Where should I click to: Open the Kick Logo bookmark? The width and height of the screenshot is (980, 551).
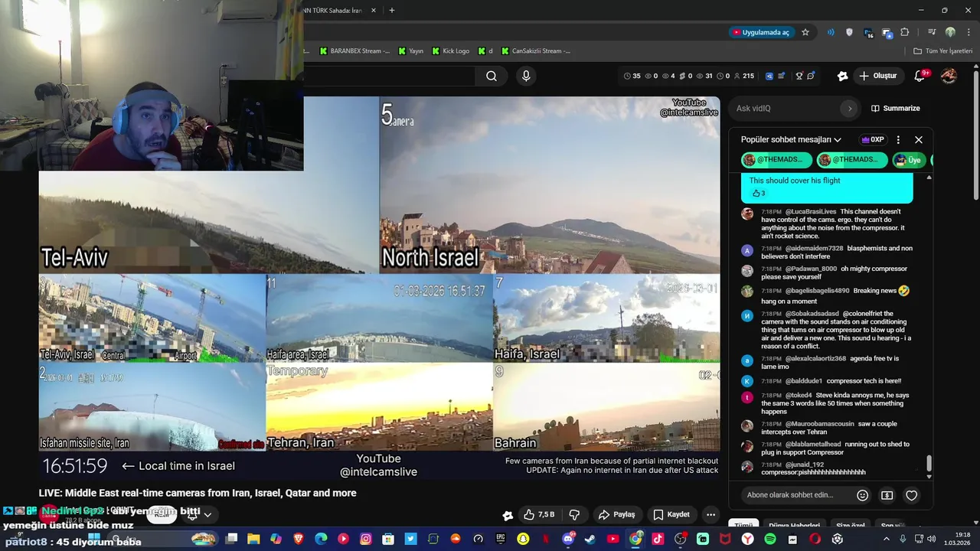tap(450, 51)
